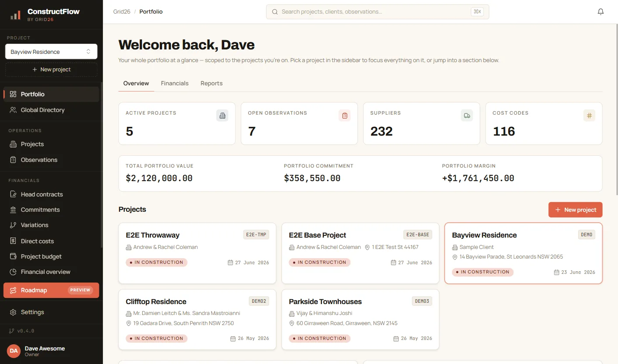Viewport: 618px width, 364px height.
Task: Open the notifications bell
Action: click(x=600, y=12)
